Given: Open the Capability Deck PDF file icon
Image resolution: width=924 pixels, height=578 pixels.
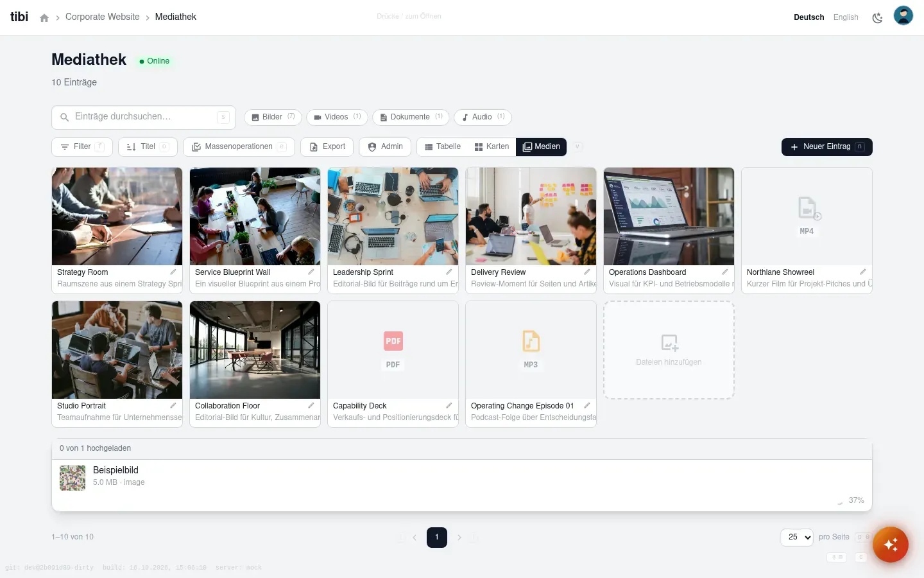Looking at the screenshot, I should 393,341.
